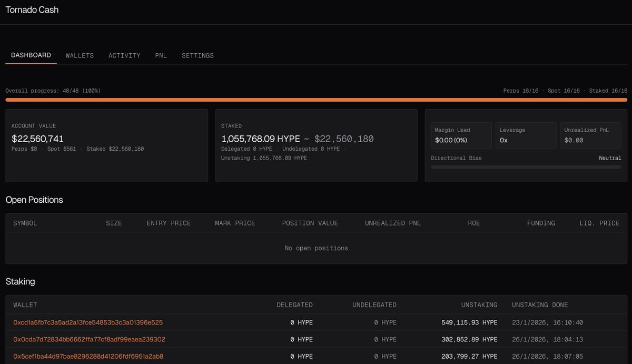Click the 1,055,768.09 HYPE staked amount
This screenshot has height=364, width=632.
(261, 139)
